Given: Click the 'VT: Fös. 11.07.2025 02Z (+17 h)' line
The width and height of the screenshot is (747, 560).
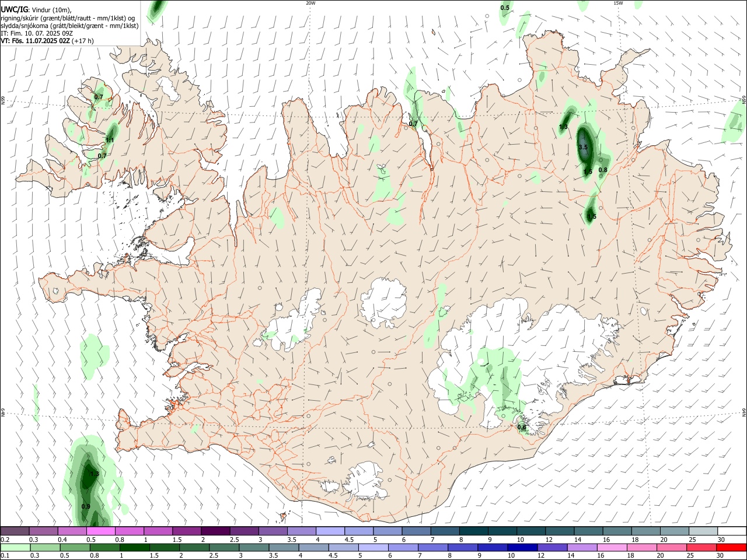Looking at the screenshot, I should coord(47,41).
